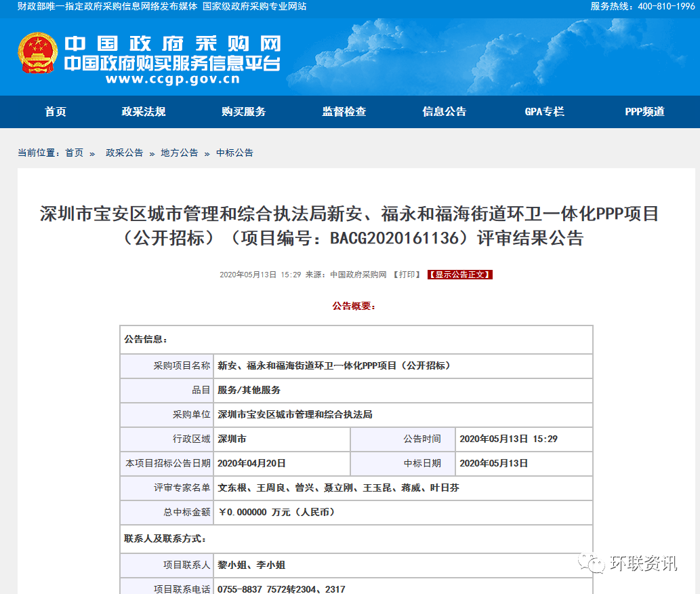Click the www.ccgp.gov.cn URL text
Image resolution: width=700 pixels, height=594 pixels.
(172, 79)
